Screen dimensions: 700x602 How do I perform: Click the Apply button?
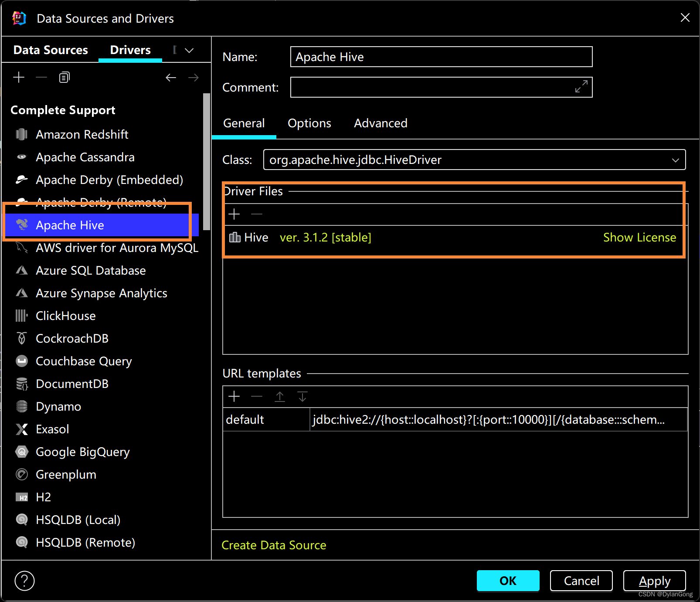click(x=655, y=581)
